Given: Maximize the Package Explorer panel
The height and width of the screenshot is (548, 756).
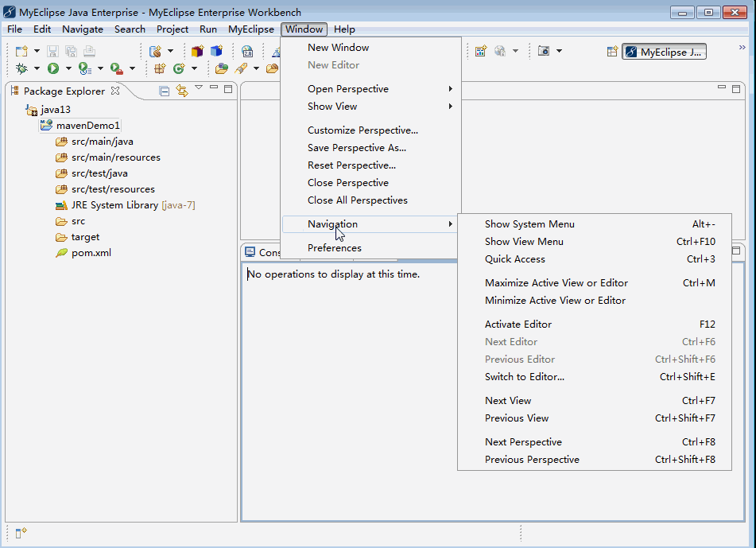Looking at the screenshot, I should tap(228, 89).
